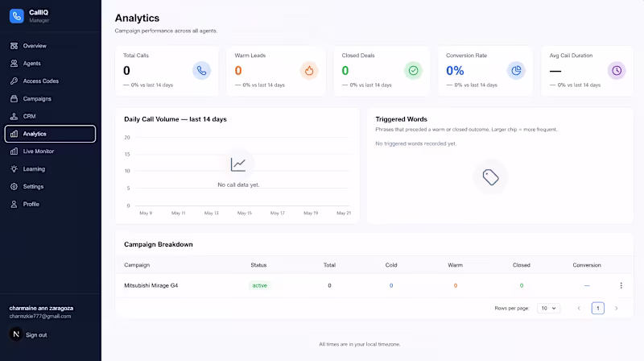This screenshot has width=644, height=361.
Task: Click the user email charmzkie777@gmail.com
Action: click(40, 316)
